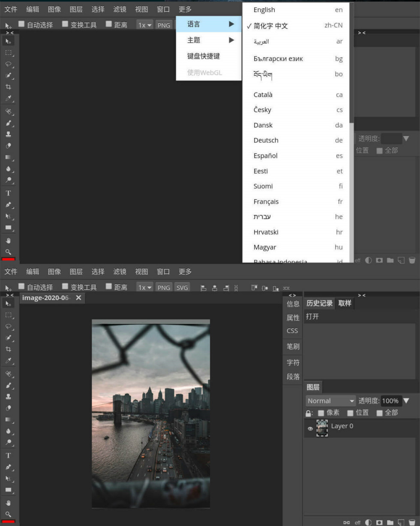The width and height of the screenshot is (420, 526).
Task: Select the Gradient tool
Action: pyautogui.click(x=9, y=156)
